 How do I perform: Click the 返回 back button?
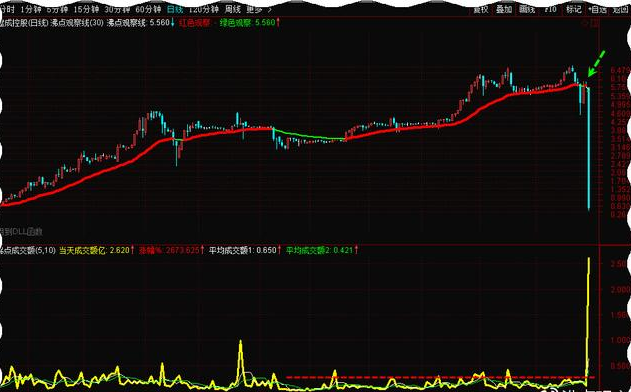click(x=621, y=9)
